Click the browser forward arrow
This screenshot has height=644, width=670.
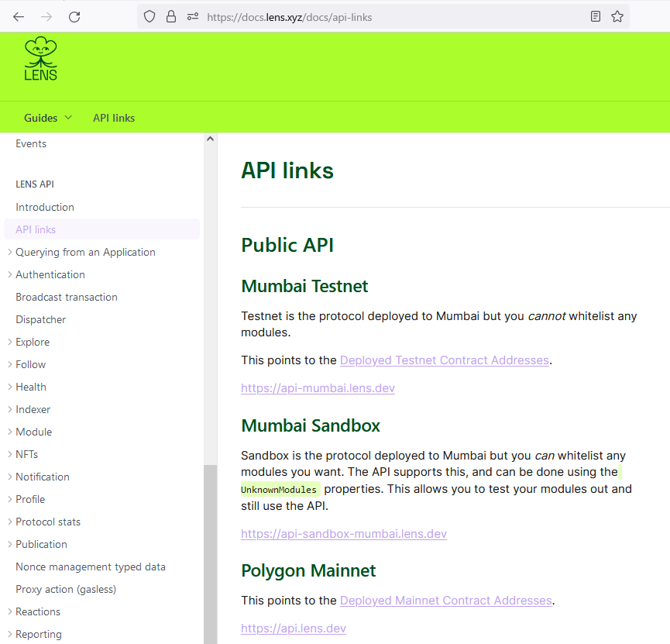(46, 16)
